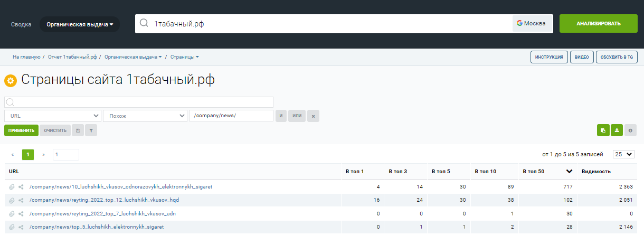Image resolution: width=644 pixels, height=236 pixels.
Task: Click share icon for top_5_luchshikh_elektronnykh row
Action: click(x=21, y=227)
